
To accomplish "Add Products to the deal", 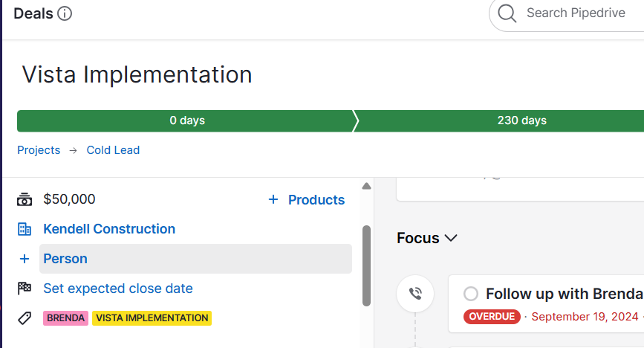I will (x=316, y=200).
